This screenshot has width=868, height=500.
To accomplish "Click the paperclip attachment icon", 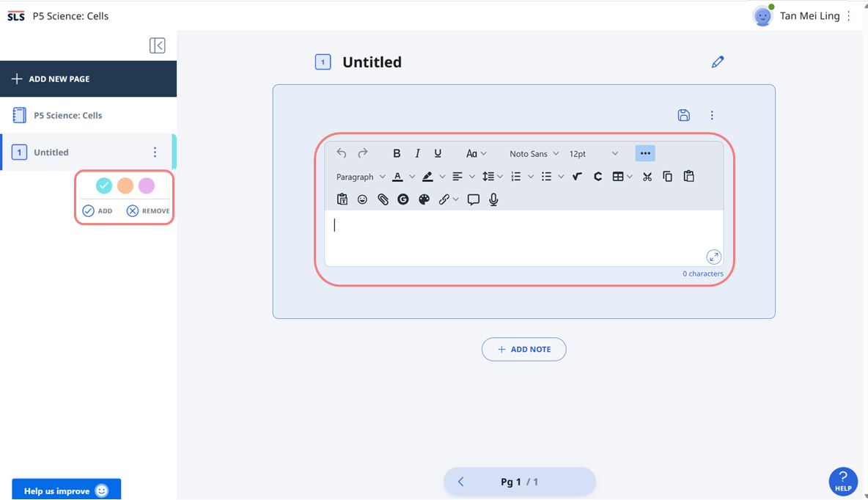I will point(383,199).
